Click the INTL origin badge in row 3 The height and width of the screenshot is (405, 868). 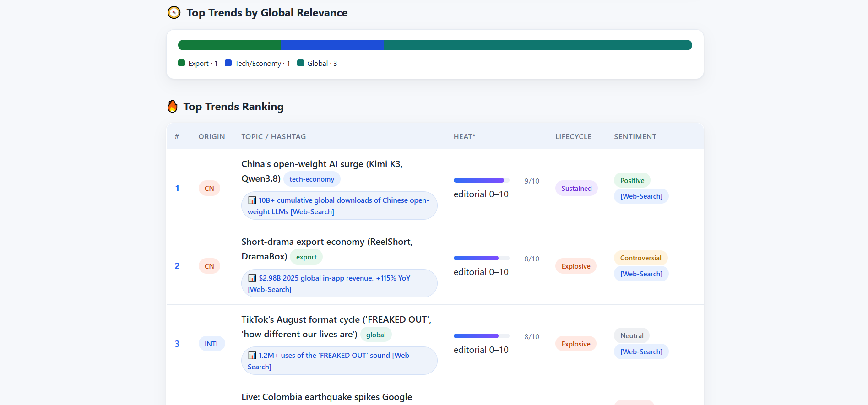point(212,344)
